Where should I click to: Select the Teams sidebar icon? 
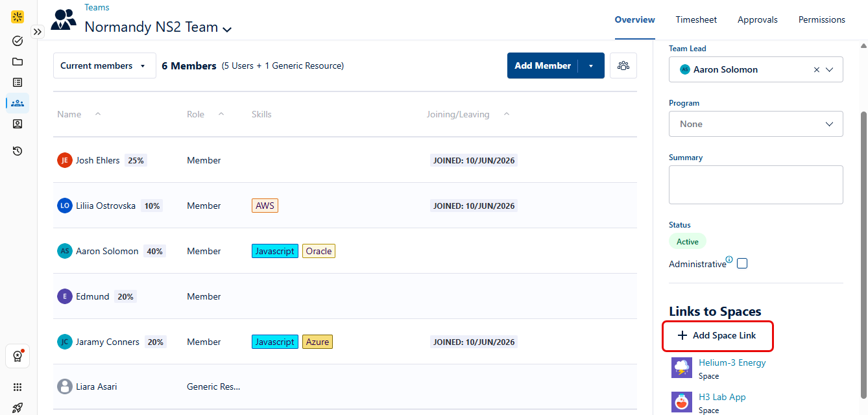[18, 103]
